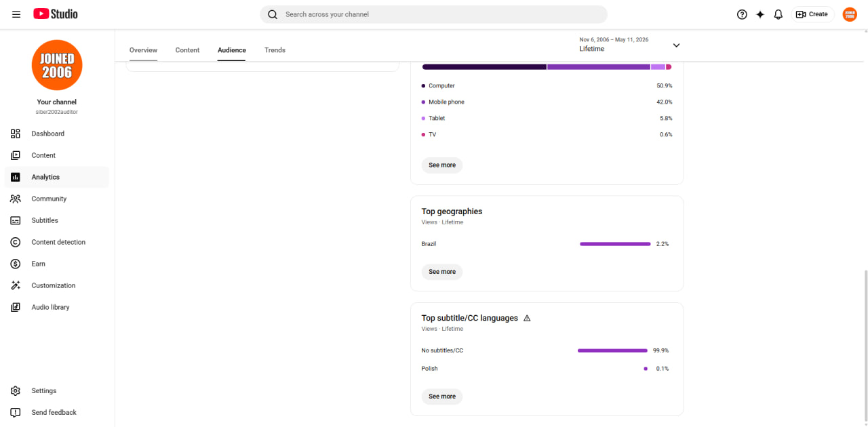Click the Dashboard grid icon

tap(16, 134)
